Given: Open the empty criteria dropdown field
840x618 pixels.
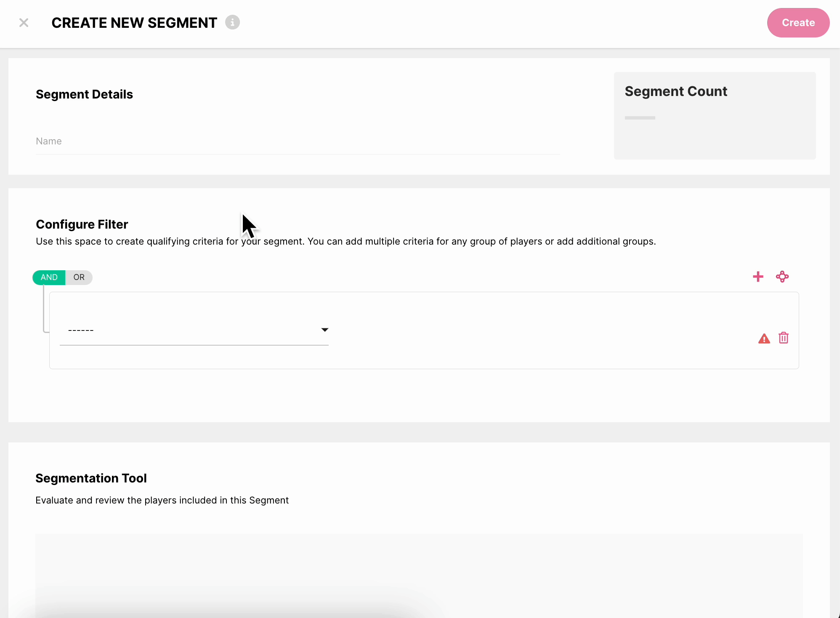Looking at the screenshot, I should point(189,330).
